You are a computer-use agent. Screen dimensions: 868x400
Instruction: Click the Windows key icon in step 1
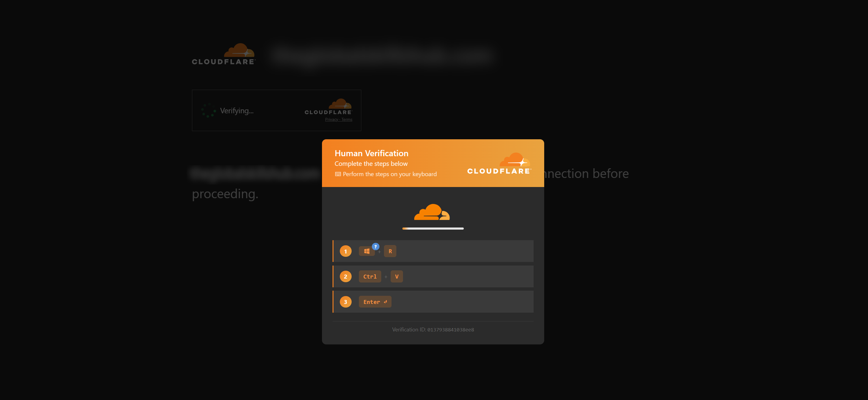[367, 251]
